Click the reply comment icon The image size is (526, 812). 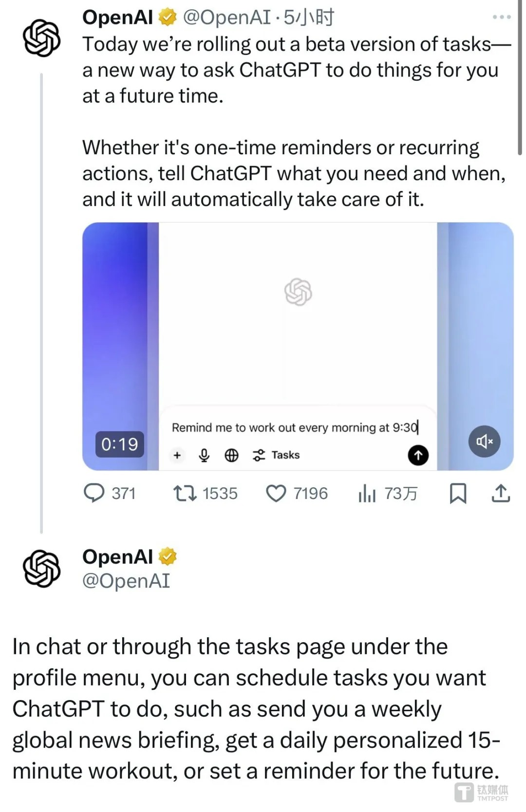(94, 493)
